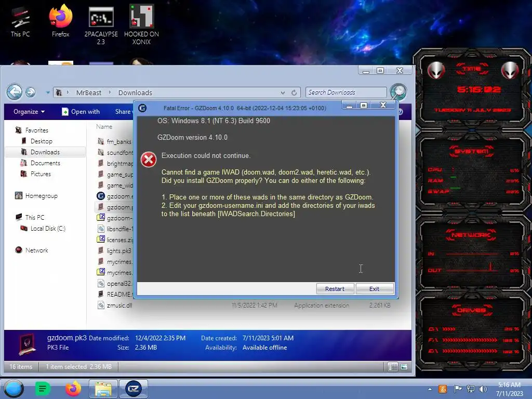Viewport: 532px width, 399px height.
Task: Click the Open with toolbar button
Action: [81, 112]
